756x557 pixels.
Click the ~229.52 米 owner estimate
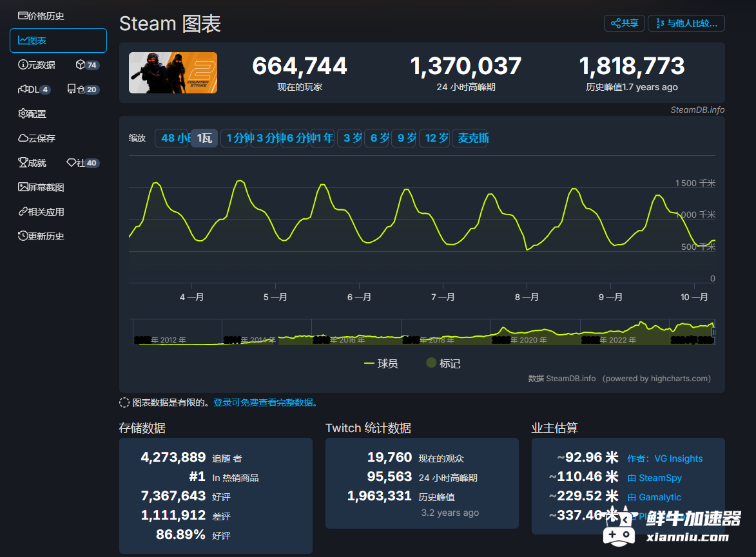pos(583,496)
